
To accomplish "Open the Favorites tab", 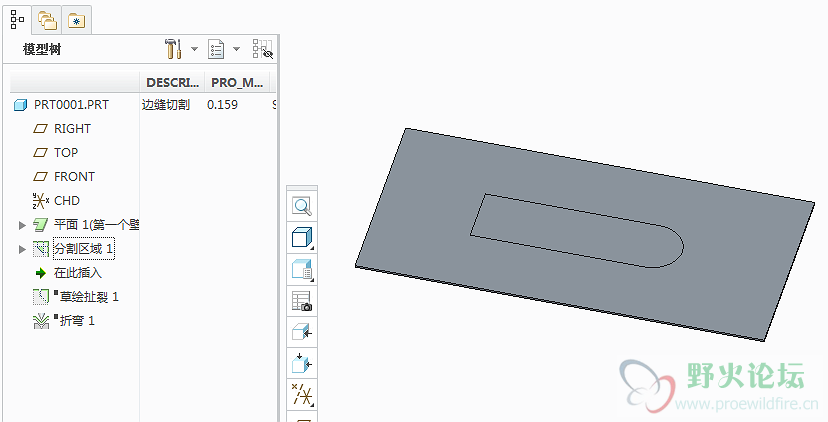I will 77,21.
